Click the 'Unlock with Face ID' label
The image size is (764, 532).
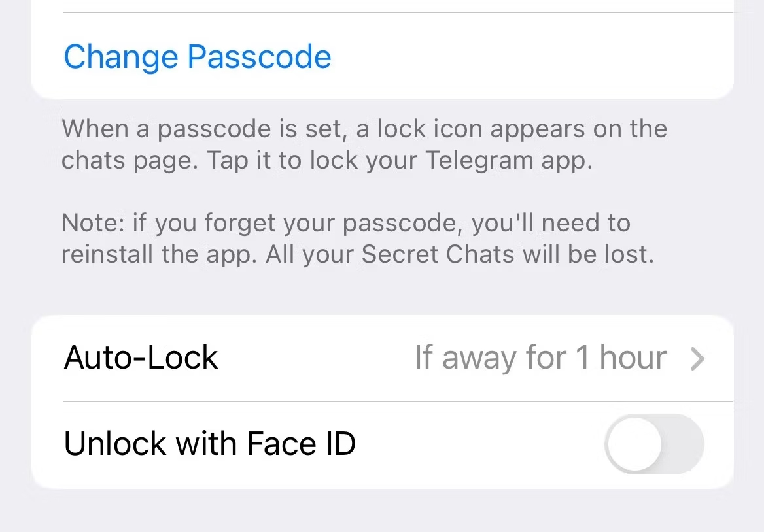210,444
